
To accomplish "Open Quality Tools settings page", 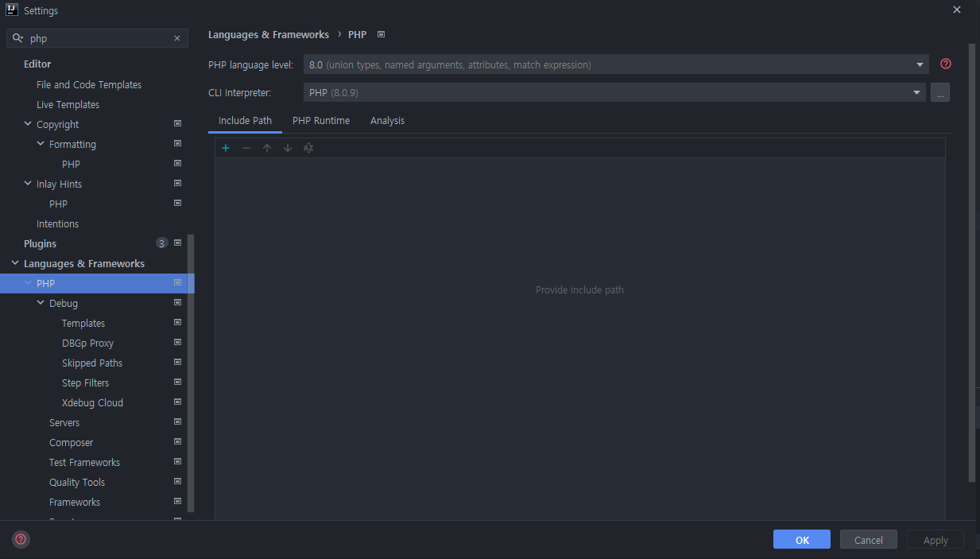I will (x=77, y=482).
